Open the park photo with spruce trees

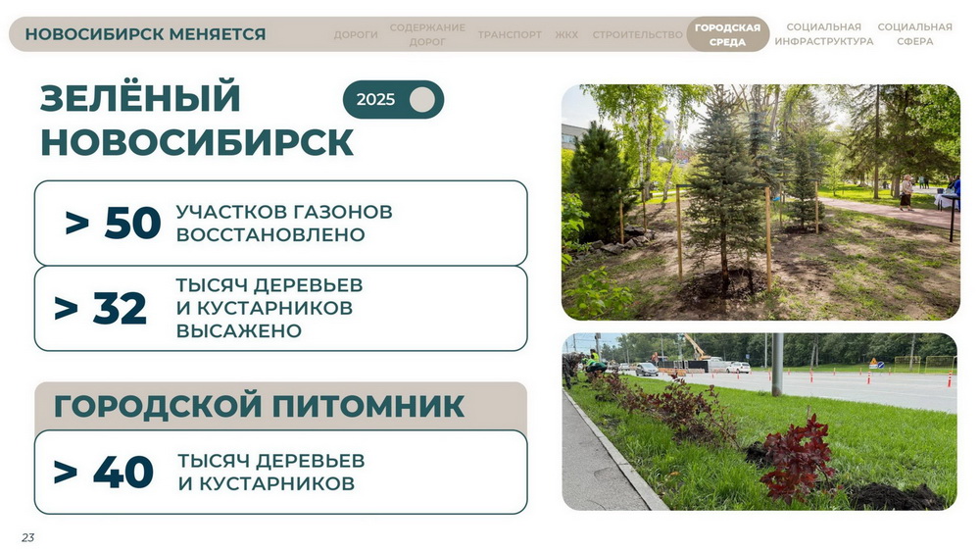pyautogui.click(x=760, y=202)
